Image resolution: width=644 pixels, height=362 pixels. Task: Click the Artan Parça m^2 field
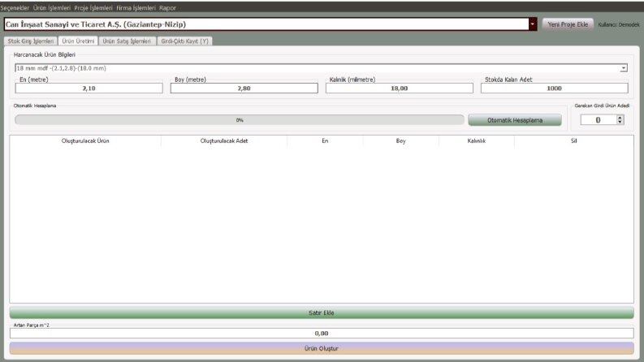coord(321,334)
